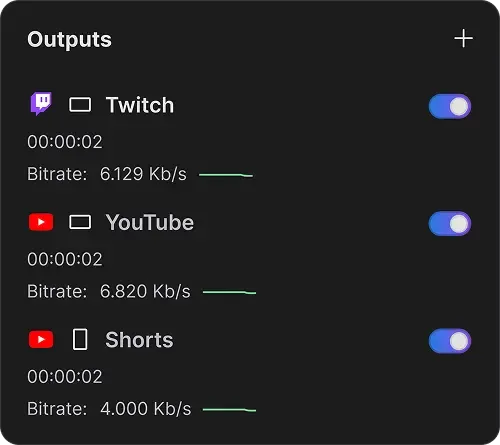Image resolution: width=500 pixels, height=445 pixels.
Task: Turn off the YouTube output switch
Action: [450, 224]
